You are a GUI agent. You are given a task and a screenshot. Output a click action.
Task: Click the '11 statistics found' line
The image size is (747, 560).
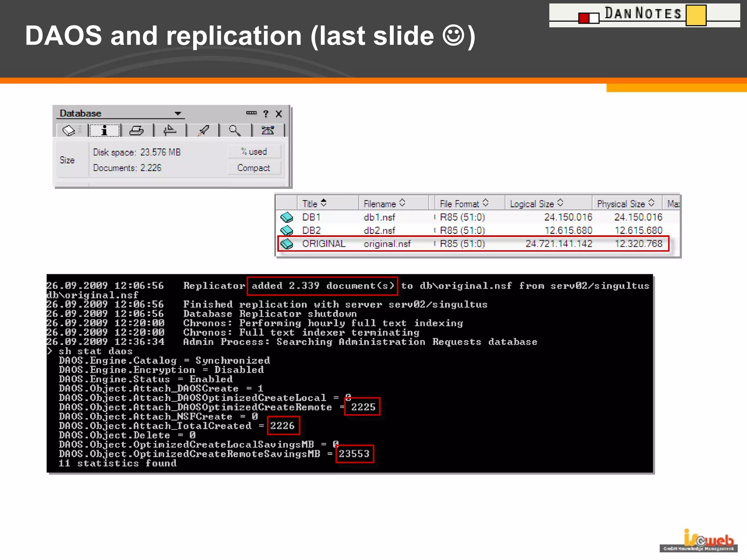click(x=117, y=463)
